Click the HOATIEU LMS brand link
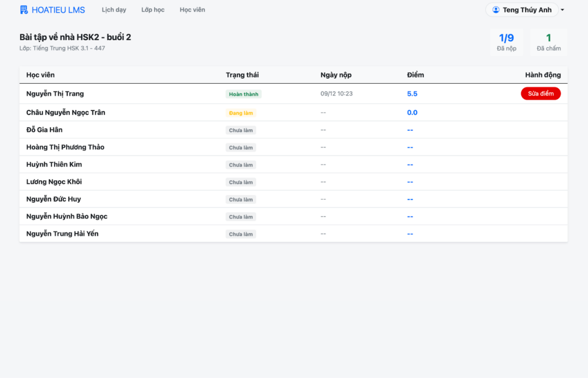Image resolution: width=588 pixels, height=378 pixels. [x=58, y=10]
